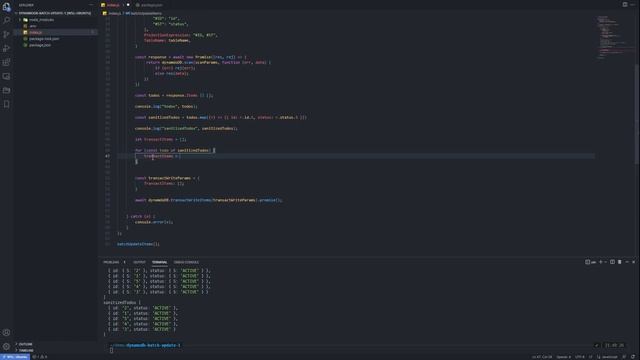Open the Explorer panel more actions ellipsis

91,5
